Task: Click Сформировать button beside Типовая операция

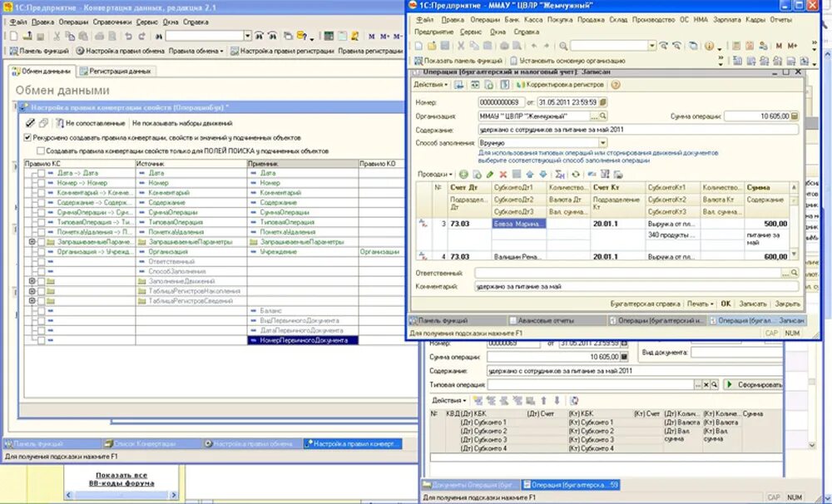Action: [x=754, y=384]
